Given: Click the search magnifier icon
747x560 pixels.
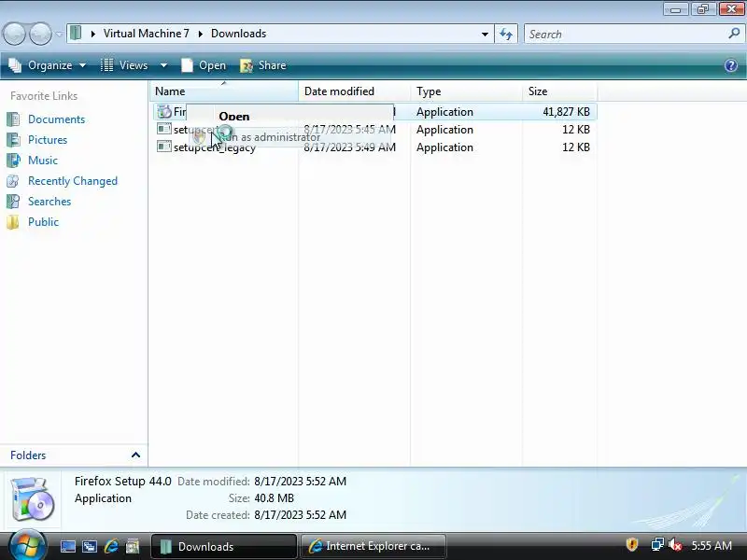Looking at the screenshot, I should pyautogui.click(x=734, y=34).
